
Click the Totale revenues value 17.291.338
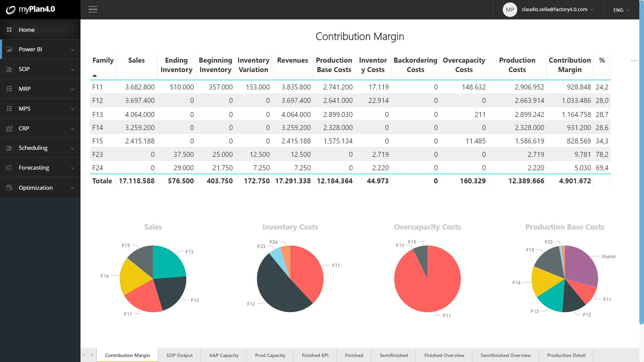pyautogui.click(x=293, y=181)
